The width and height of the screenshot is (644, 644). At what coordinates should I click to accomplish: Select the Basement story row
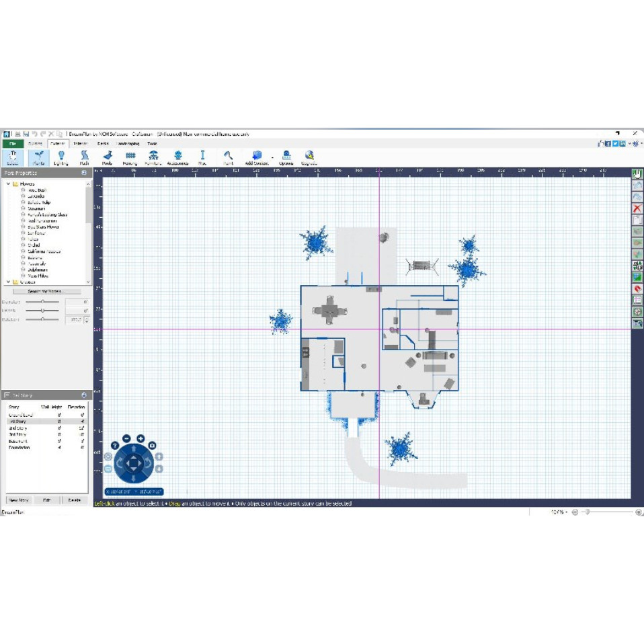(x=47, y=441)
